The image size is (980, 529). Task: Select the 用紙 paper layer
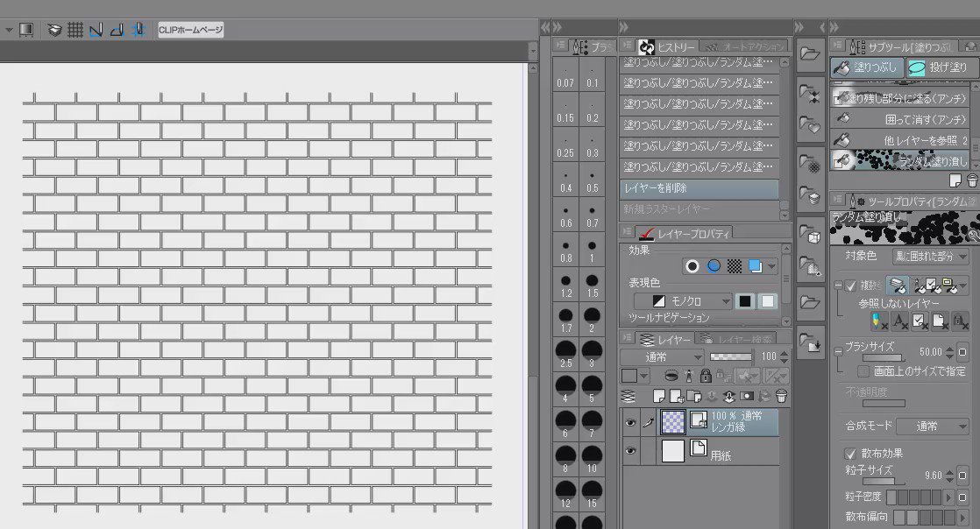(718, 450)
